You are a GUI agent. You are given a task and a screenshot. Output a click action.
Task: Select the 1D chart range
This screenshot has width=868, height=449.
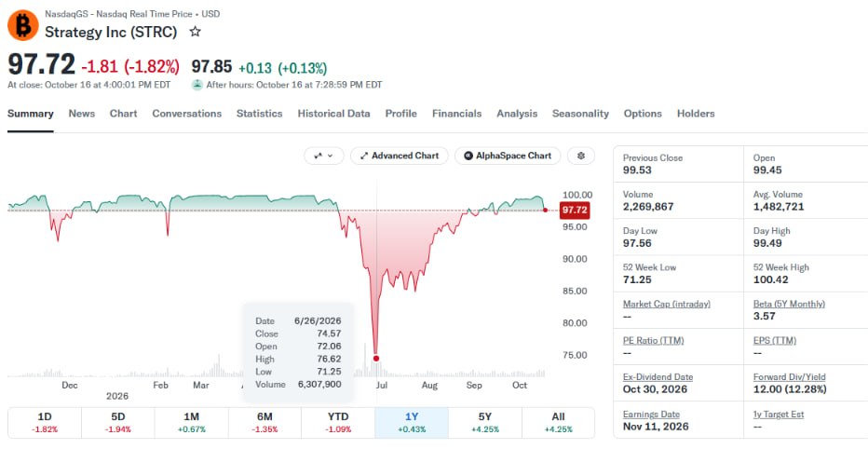(45, 422)
